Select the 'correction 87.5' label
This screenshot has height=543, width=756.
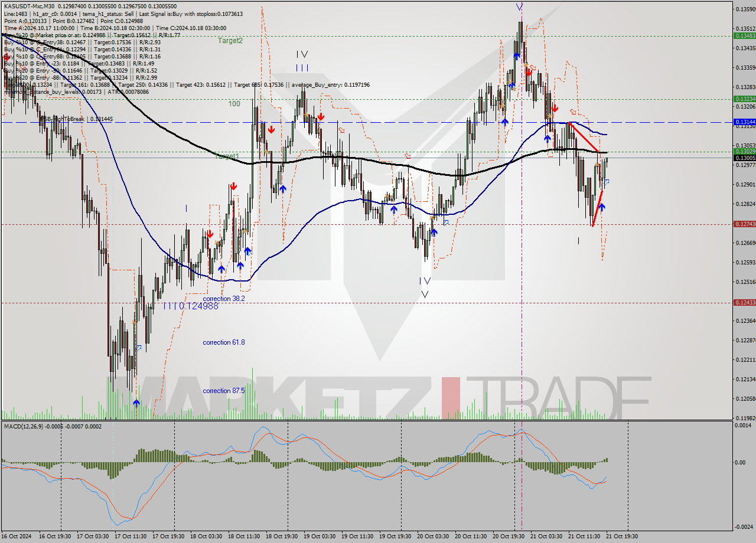223,391
